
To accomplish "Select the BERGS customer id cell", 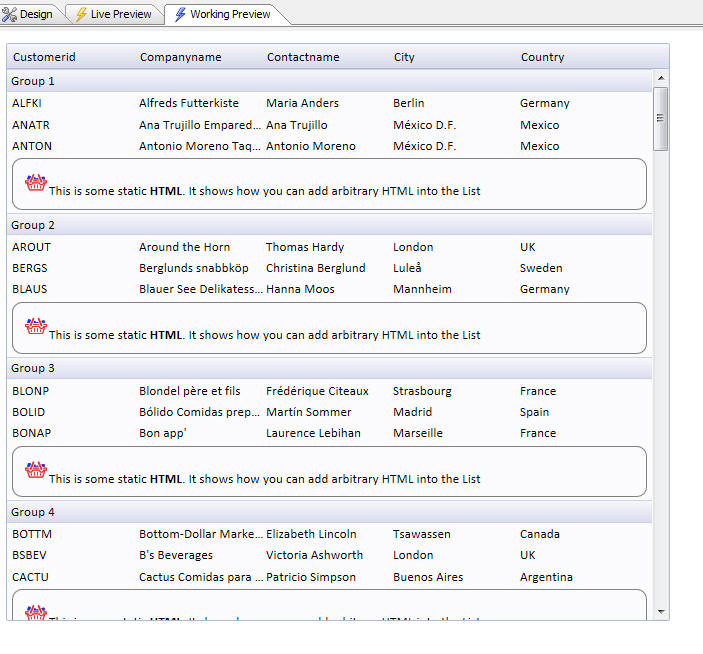I will click(30, 268).
